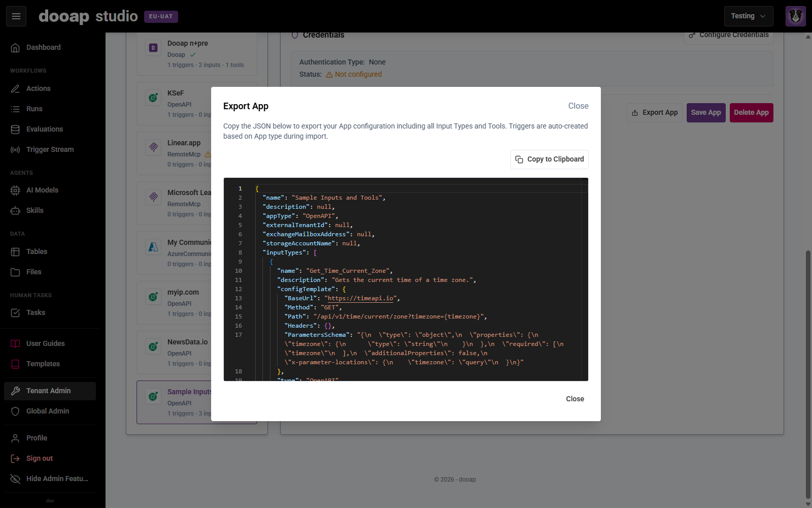Click the KSeF app icon
Viewport: 812px width, 508px height.
(x=153, y=98)
